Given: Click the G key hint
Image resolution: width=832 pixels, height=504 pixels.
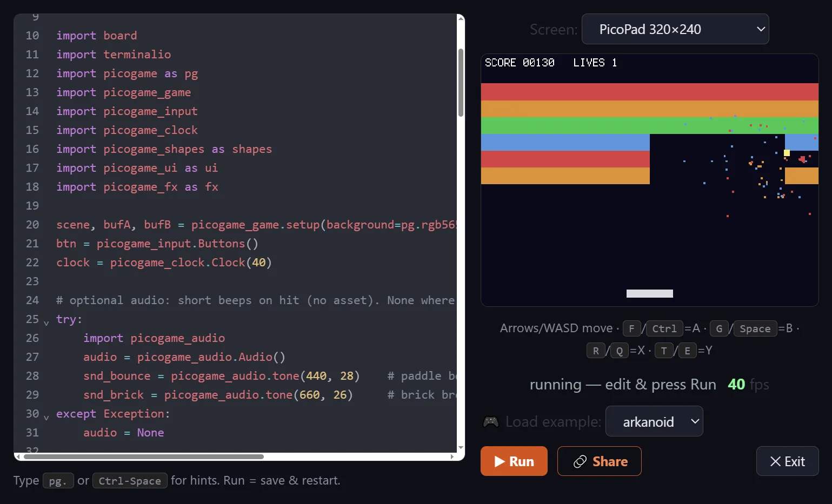Looking at the screenshot, I should pyautogui.click(x=718, y=328).
